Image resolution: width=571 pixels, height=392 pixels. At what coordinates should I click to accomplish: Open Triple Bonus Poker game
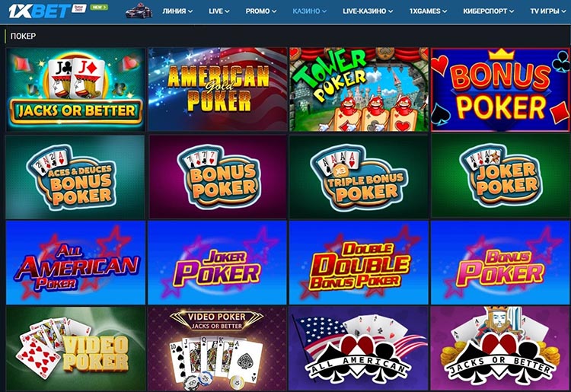359,177
